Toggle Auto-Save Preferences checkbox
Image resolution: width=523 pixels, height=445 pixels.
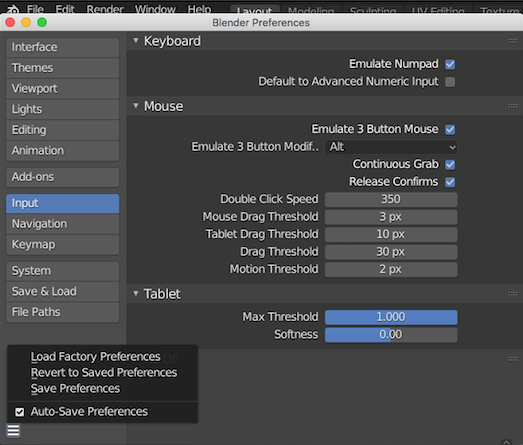pos(19,412)
